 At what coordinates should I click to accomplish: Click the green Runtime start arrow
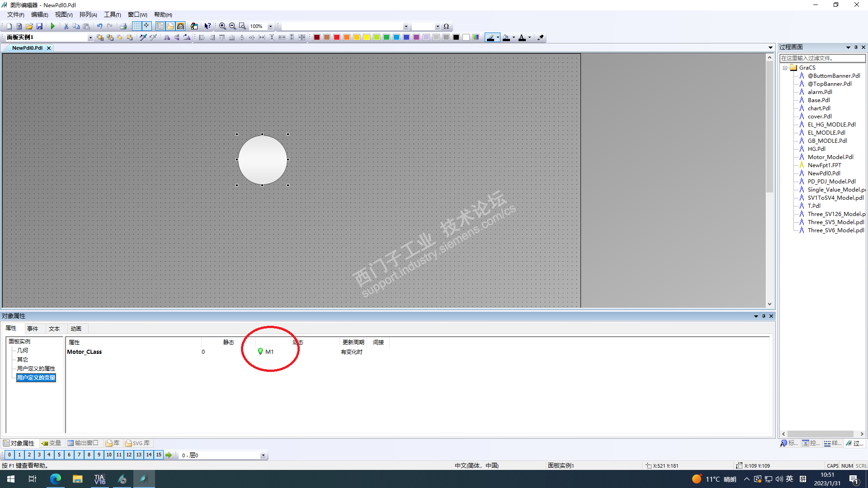pos(53,26)
